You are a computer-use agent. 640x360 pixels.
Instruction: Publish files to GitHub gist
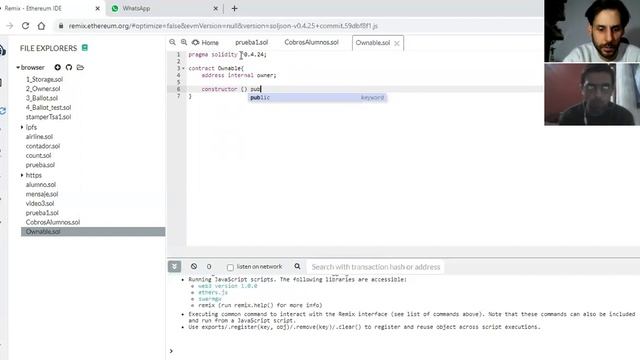point(69,67)
